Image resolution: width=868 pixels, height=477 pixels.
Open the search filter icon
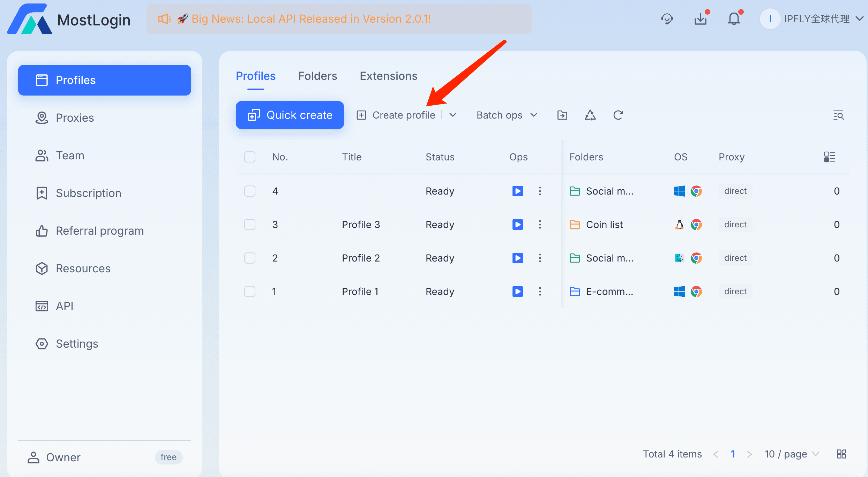pos(838,115)
